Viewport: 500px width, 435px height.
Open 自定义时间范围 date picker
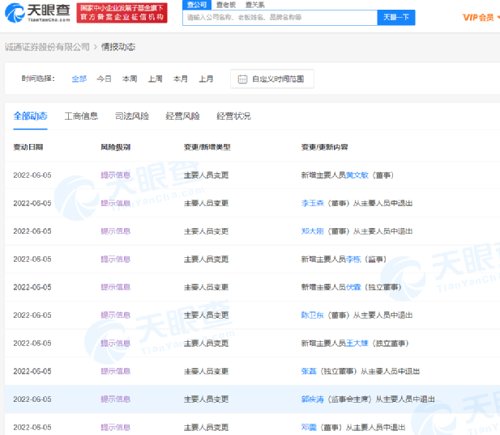tap(272, 79)
